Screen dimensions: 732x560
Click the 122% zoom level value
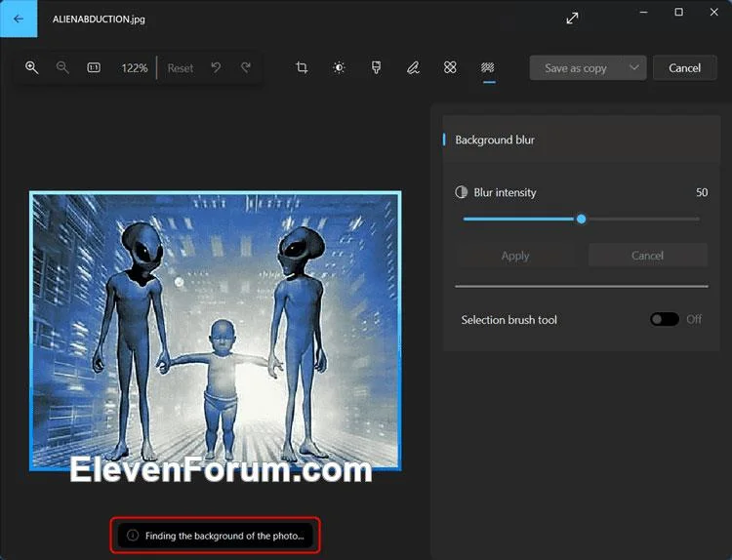point(135,68)
